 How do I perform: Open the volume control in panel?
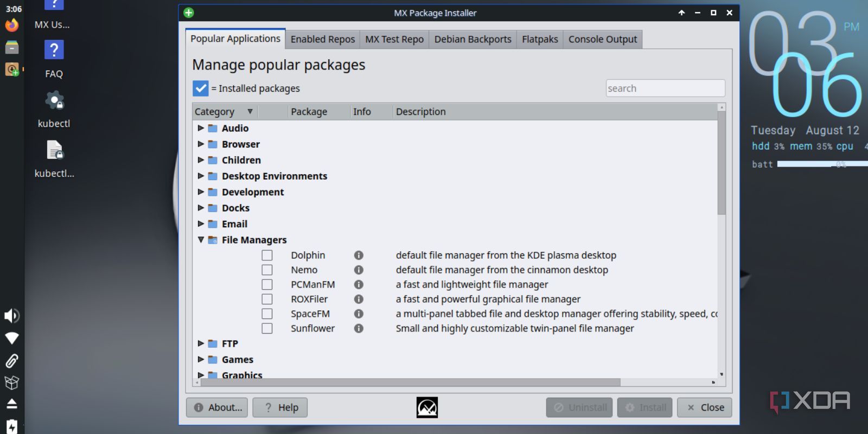coord(12,316)
